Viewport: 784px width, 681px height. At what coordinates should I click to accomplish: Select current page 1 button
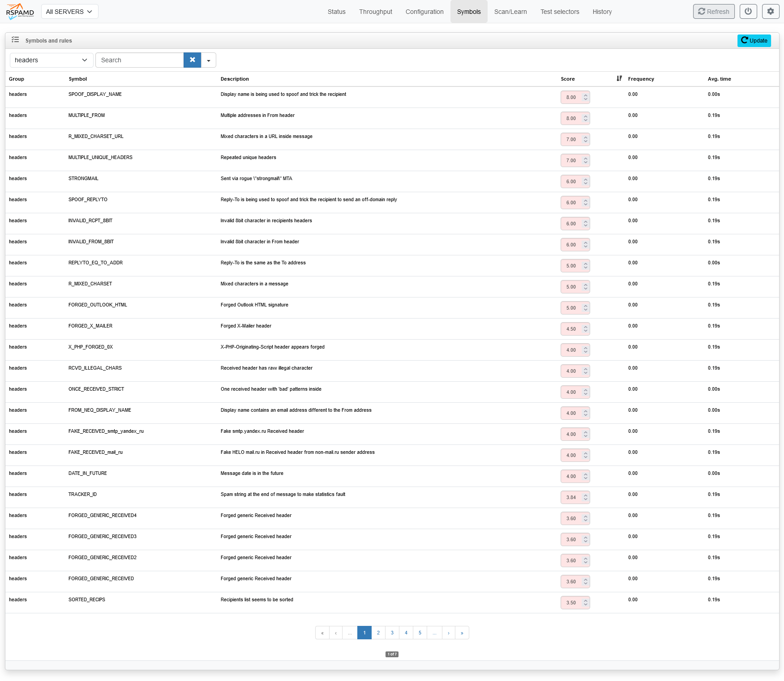point(364,633)
